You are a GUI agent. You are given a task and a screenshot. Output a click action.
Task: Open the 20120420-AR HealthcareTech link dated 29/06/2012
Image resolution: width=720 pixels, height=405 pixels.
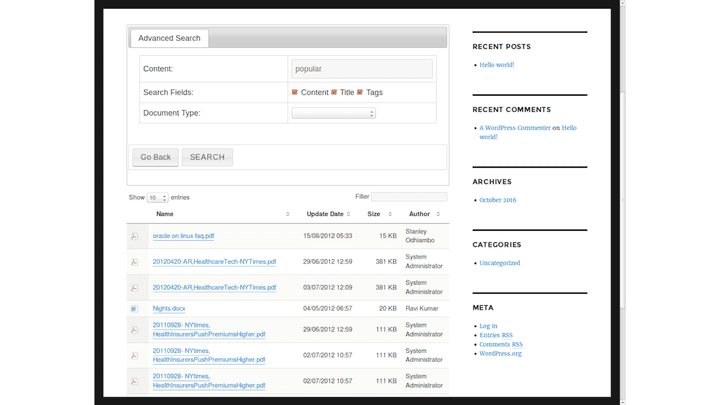[x=214, y=262]
